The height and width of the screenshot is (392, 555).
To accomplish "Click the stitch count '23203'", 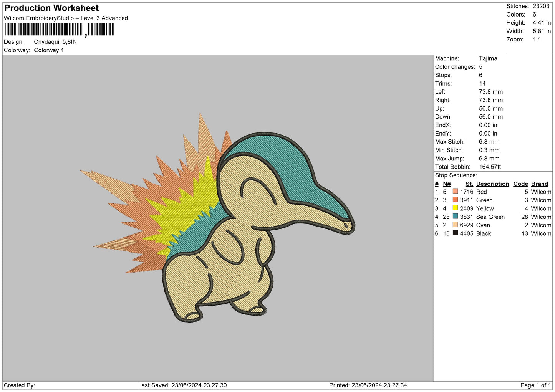I will tap(541, 6).
